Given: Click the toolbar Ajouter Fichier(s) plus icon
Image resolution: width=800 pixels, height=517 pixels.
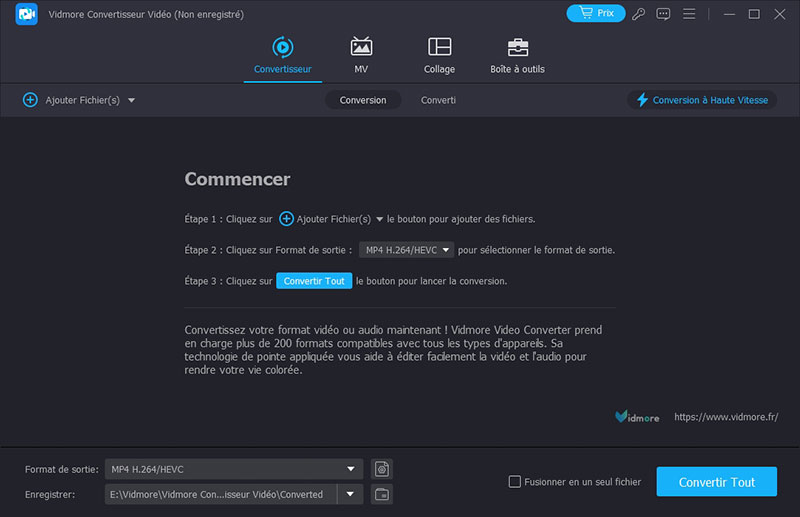Looking at the screenshot, I should click(30, 100).
